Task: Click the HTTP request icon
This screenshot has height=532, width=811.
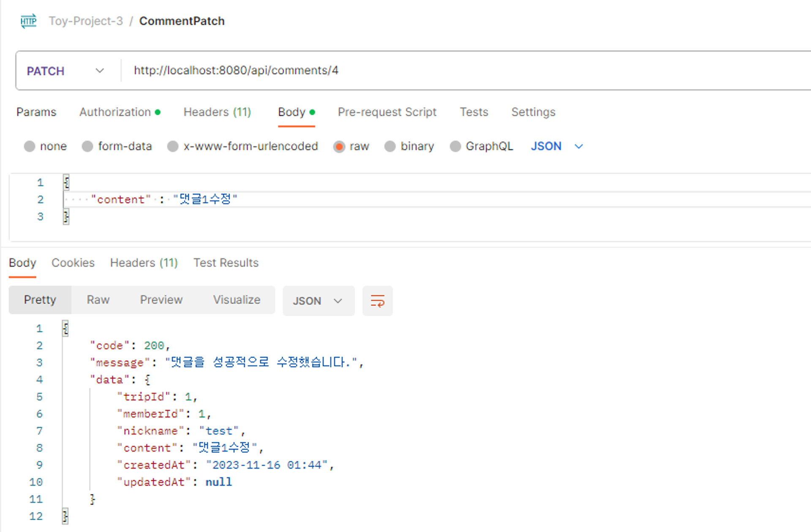Action: (28, 21)
